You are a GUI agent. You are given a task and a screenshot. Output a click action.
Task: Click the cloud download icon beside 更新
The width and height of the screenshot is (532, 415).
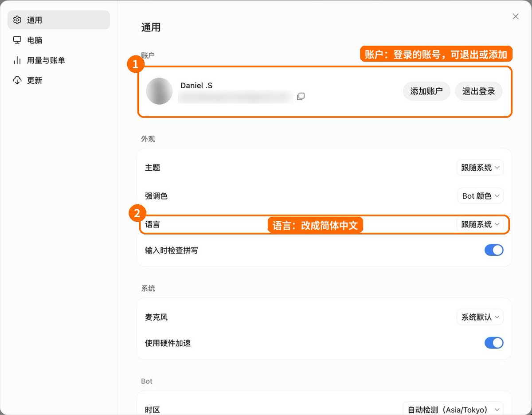[17, 80]
